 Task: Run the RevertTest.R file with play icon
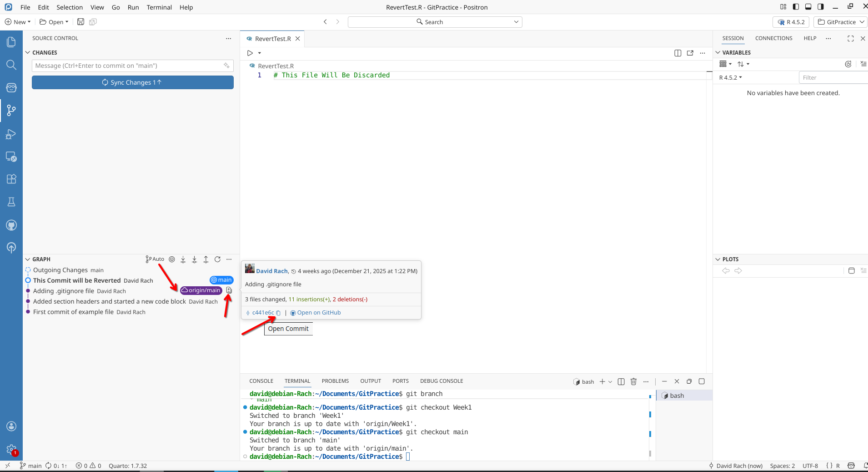(x=250, y=53)
